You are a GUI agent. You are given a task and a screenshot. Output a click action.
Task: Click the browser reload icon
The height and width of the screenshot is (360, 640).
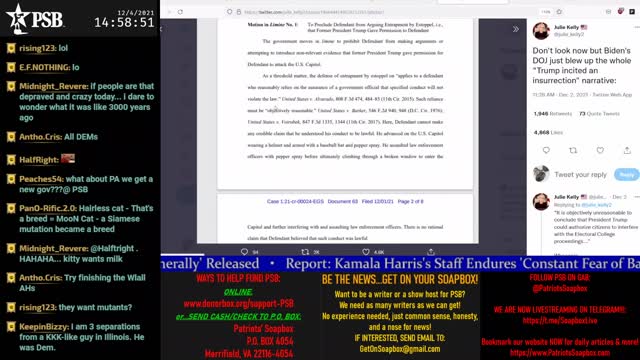coord(180,12)
